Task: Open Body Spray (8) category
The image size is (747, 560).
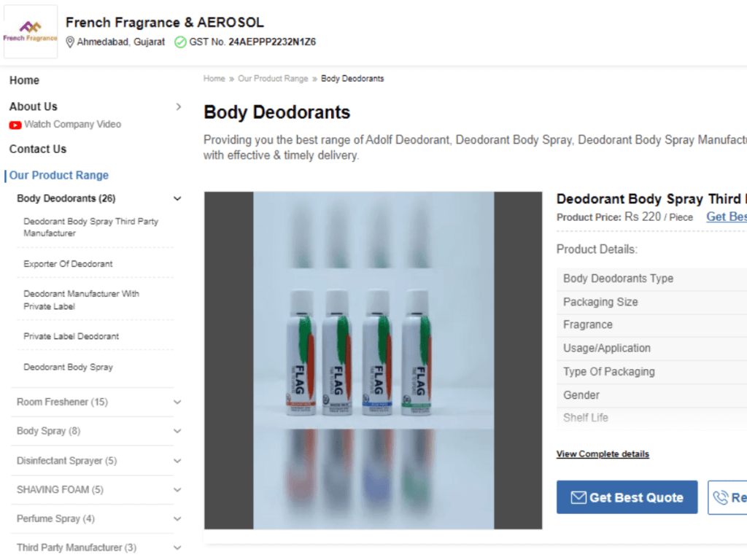Action: 49,432
